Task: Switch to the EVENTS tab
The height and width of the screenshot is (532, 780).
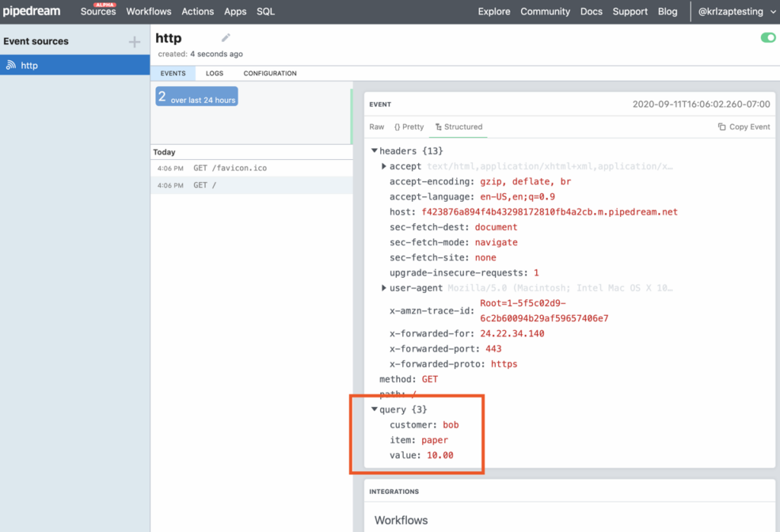Action: point(173,73)
